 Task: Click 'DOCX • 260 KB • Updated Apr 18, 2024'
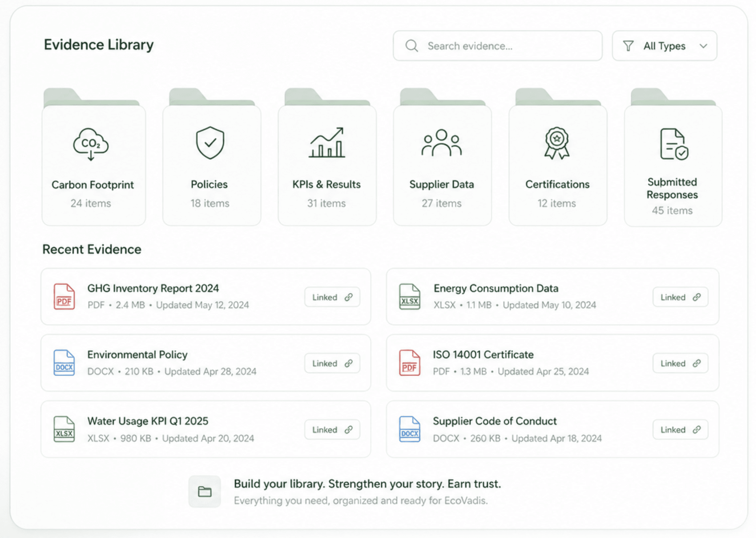click(x=517, y=438)
